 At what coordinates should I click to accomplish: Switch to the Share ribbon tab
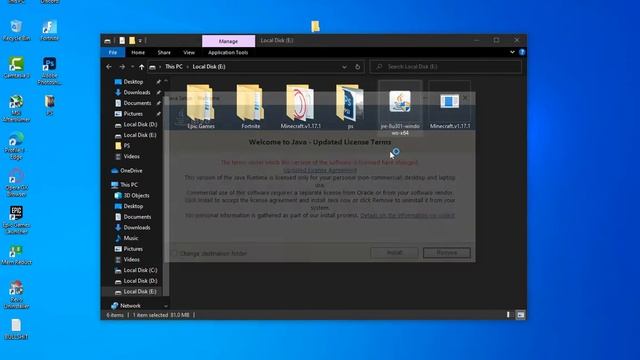(164, 52)
